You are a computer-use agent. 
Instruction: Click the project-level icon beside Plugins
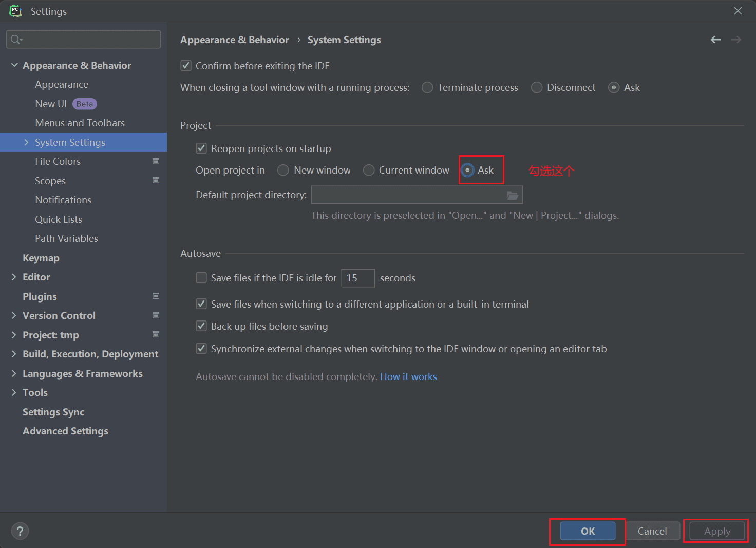[x=156, y=296]
